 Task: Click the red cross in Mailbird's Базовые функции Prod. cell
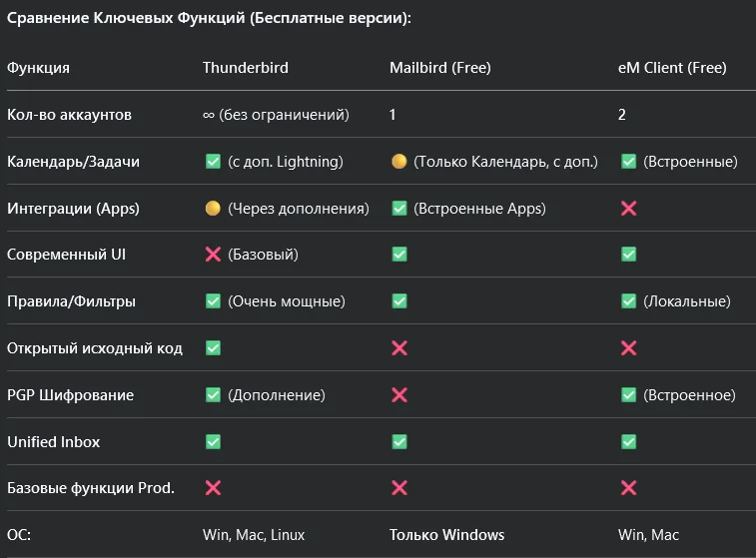[399, 488]
